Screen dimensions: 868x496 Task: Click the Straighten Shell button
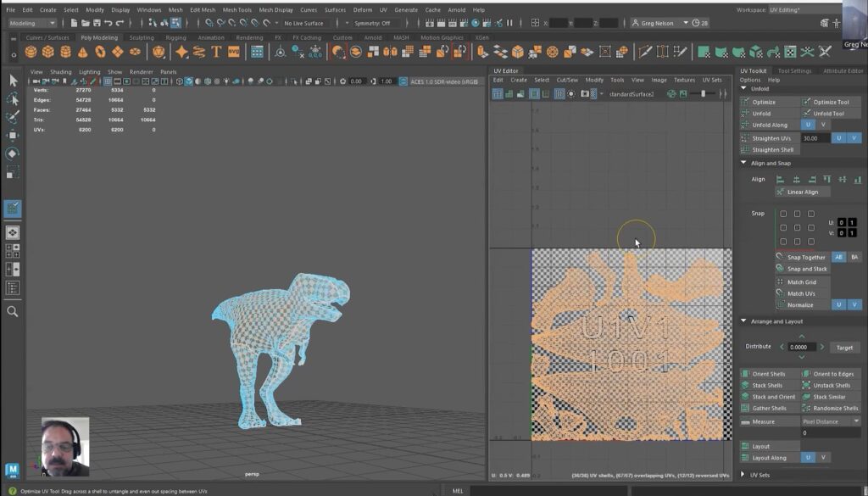pos(770,150)
